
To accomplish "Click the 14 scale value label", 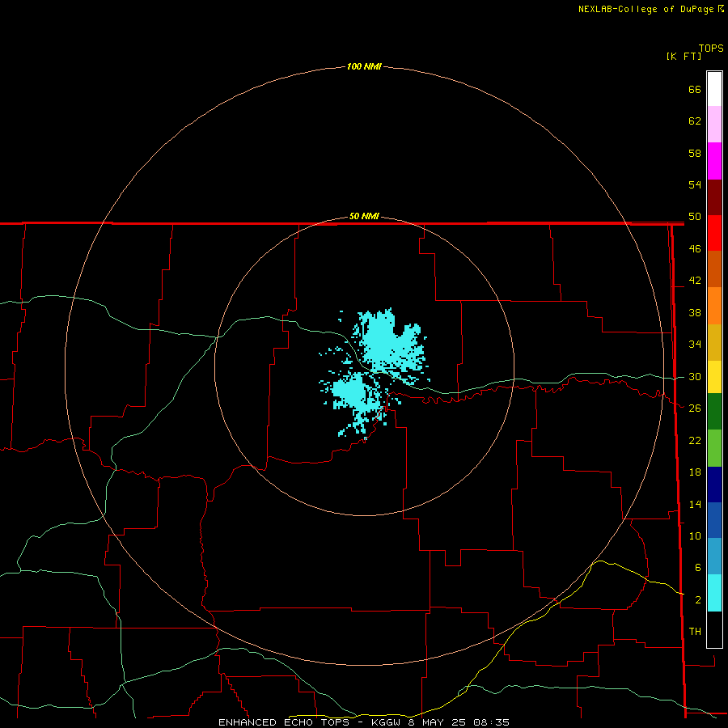I will pos(695,504).
